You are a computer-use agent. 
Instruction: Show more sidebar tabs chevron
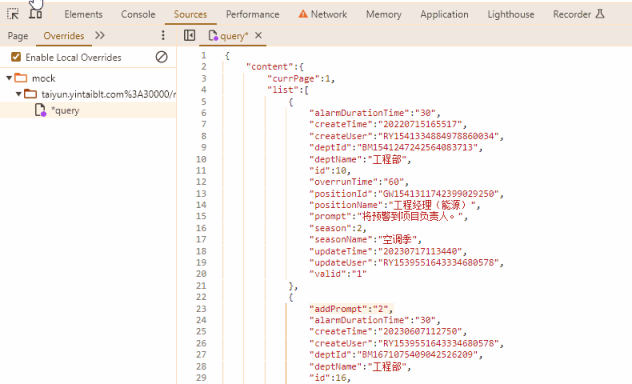tap(100, 35)
